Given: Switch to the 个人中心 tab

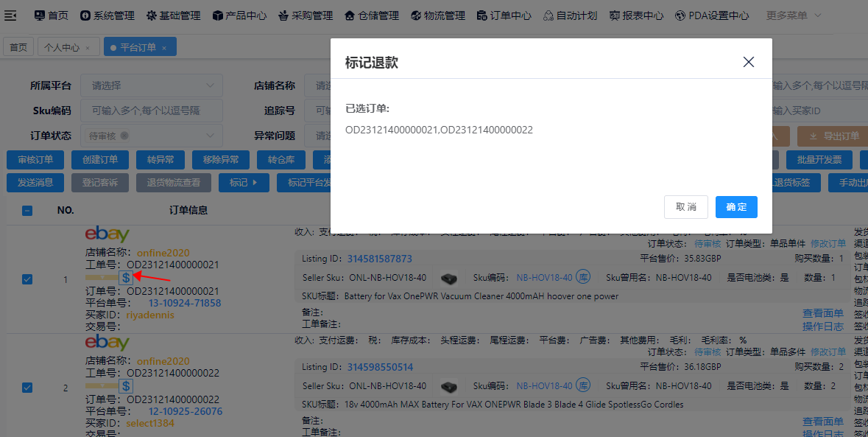Looking at the screenshot, I should [x=63, y=46].
